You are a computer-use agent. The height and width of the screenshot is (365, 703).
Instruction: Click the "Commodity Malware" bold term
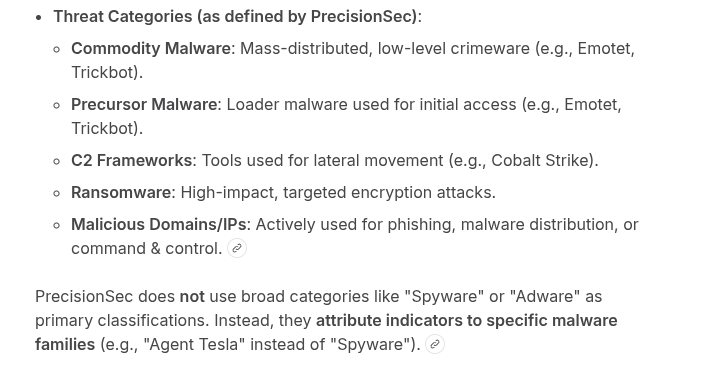[x=151, y=48]
